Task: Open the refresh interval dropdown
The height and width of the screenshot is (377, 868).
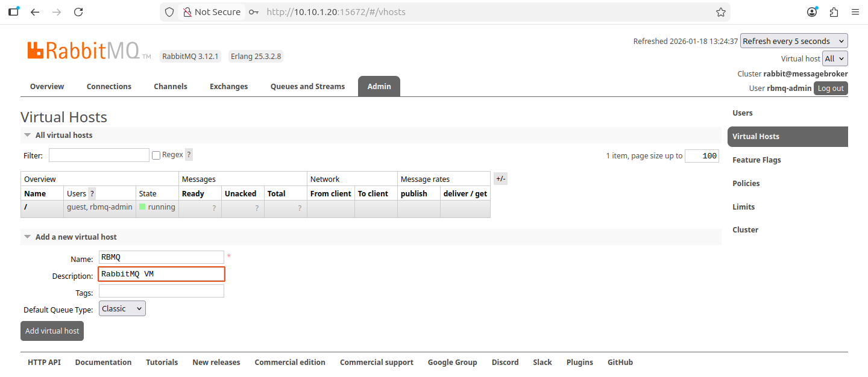Action: pyautogui.click(x=793, y=41)
